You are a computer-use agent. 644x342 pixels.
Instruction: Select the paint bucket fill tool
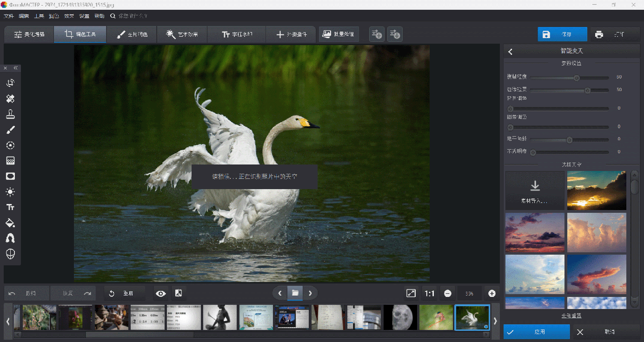click(x=10, y=223)
